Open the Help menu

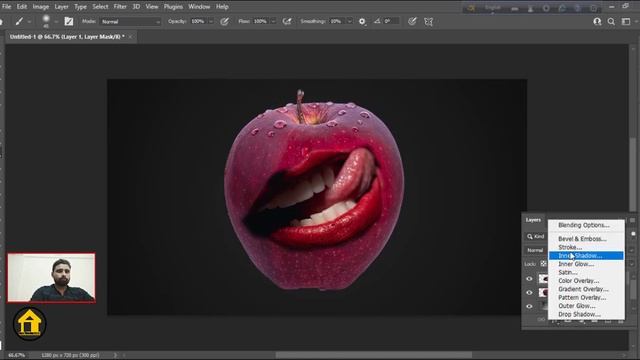(x=222, y=7)
